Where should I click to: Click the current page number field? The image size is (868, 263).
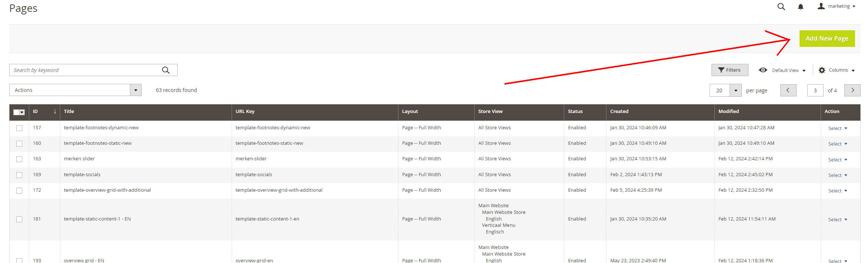point(815,90)
